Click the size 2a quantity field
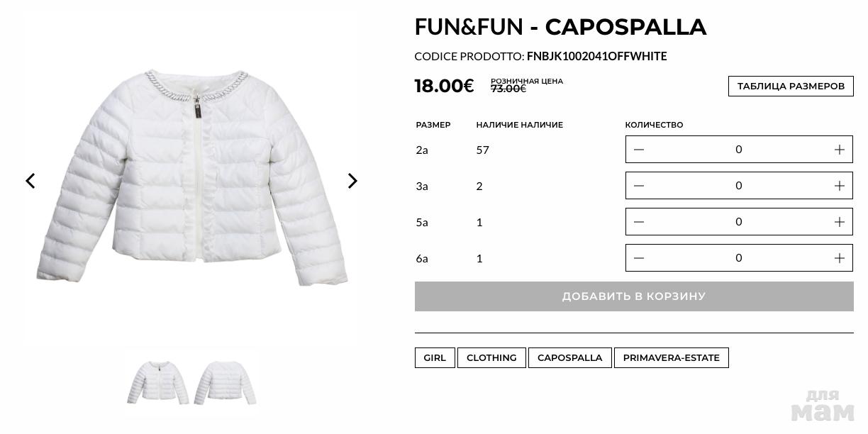 coord(738,150)
